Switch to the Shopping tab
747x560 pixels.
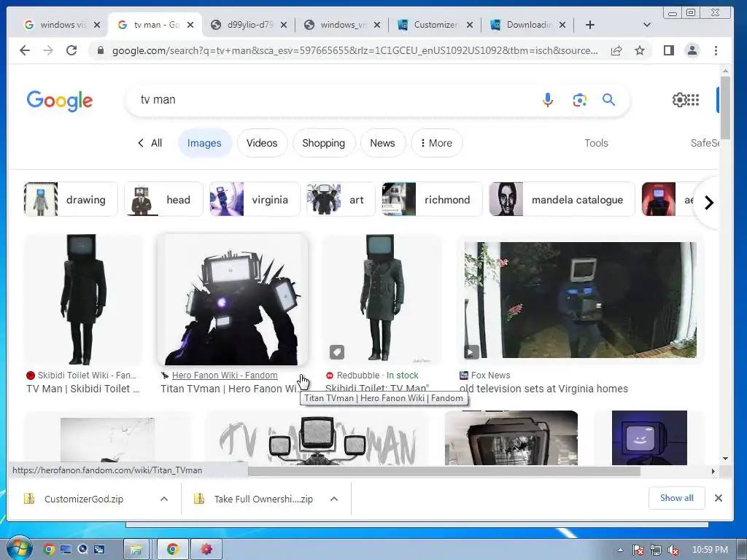coord(323,143)
